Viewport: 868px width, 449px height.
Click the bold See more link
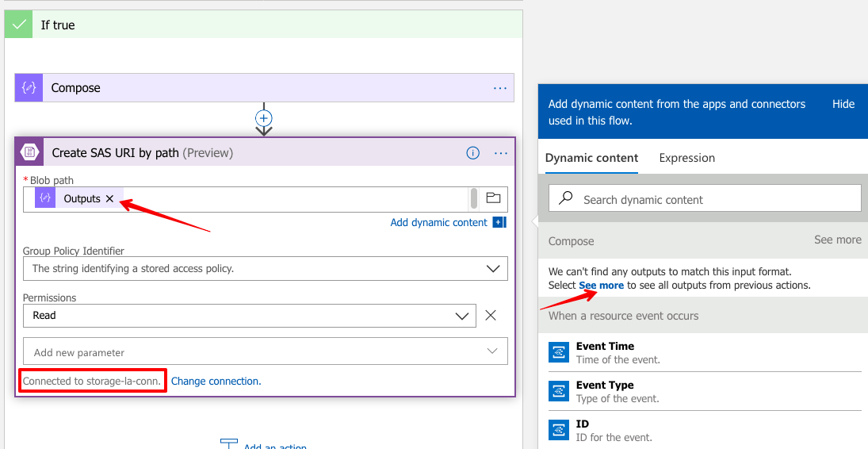(x=601, y=285)
